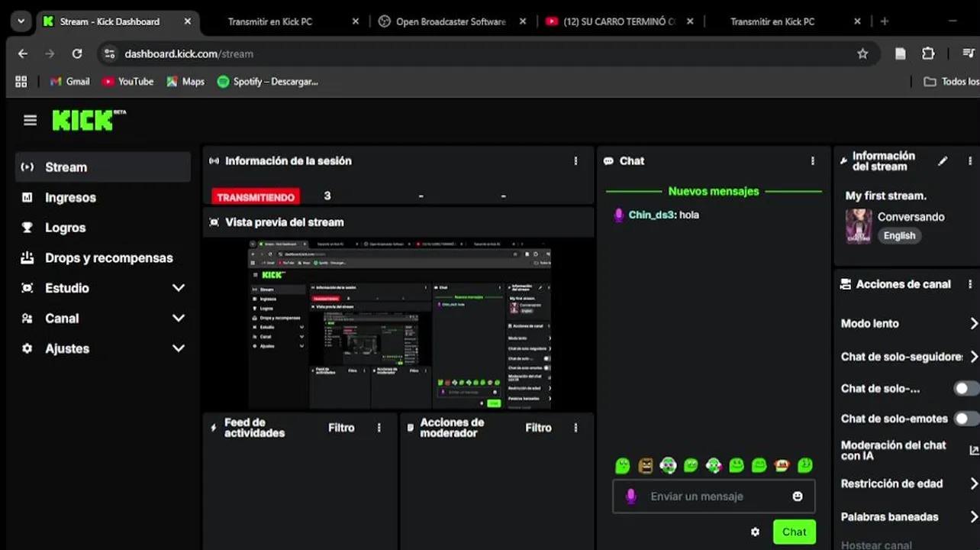Open the Stream section in sidebar
The width and height of the screenshot is (980, 550).
(x=103, y=167)
